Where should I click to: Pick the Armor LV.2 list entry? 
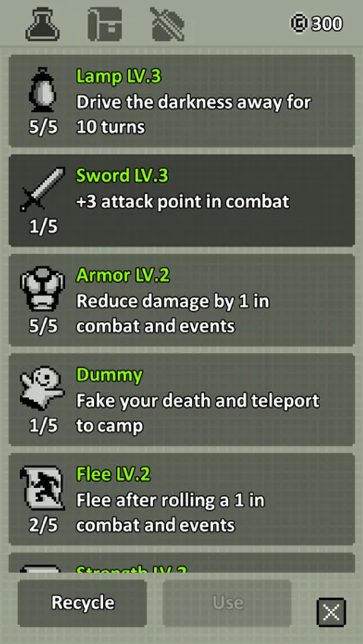click(x=182, y=301)
